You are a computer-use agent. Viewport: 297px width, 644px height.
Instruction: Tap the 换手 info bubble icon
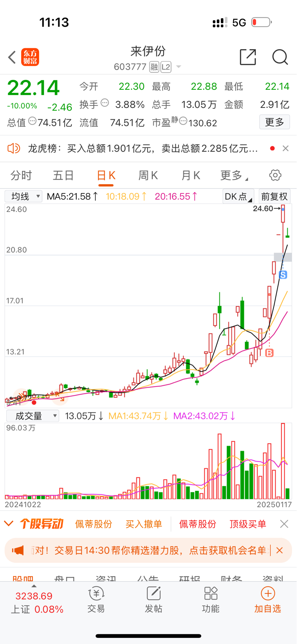[105, 103]
